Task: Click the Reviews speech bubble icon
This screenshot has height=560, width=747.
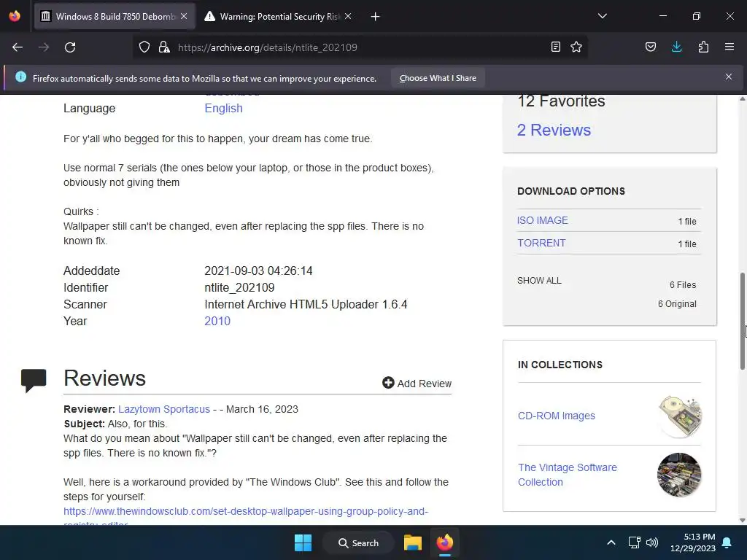Action: point(34,380)
